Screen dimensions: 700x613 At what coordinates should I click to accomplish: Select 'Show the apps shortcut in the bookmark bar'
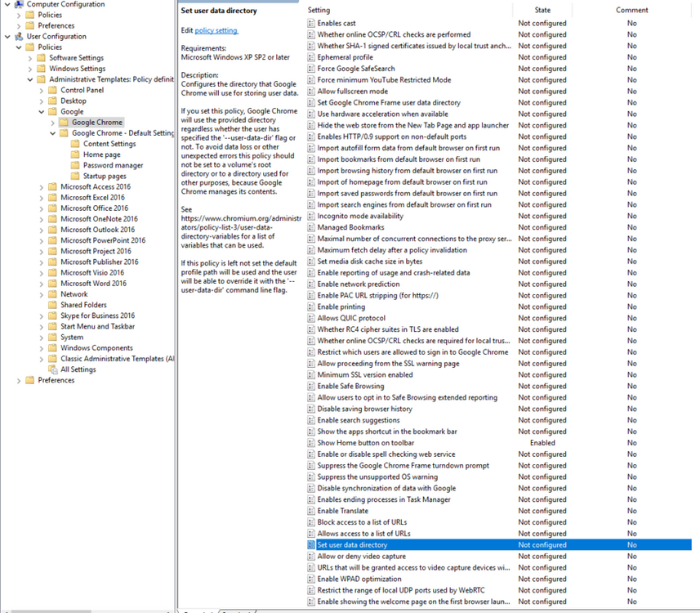point(387,432)
